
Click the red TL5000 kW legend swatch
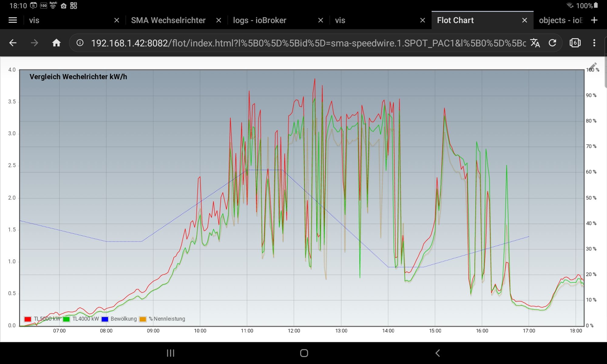point(28,319)
